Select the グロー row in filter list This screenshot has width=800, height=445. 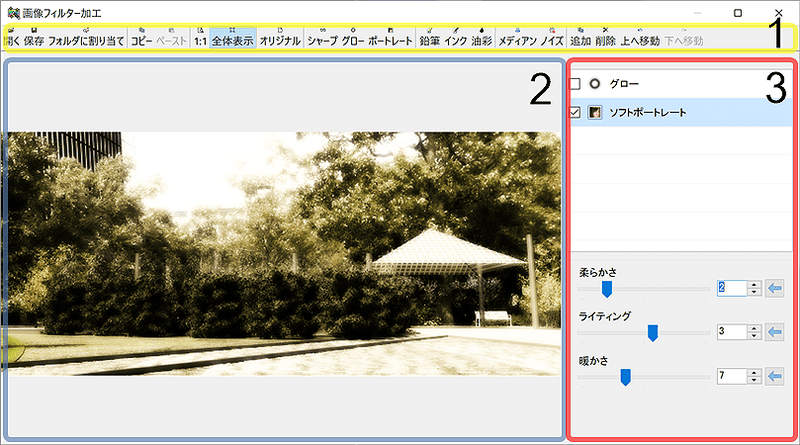681,84
